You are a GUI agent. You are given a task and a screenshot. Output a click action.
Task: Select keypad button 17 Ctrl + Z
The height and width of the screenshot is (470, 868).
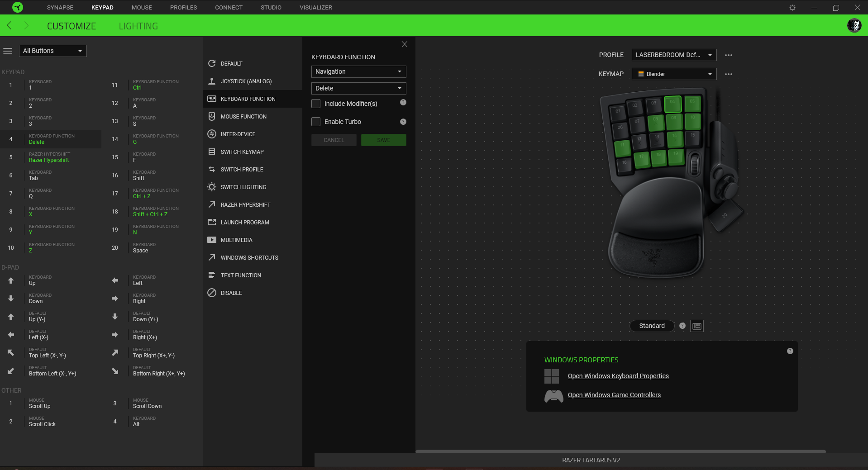(155, 194)
